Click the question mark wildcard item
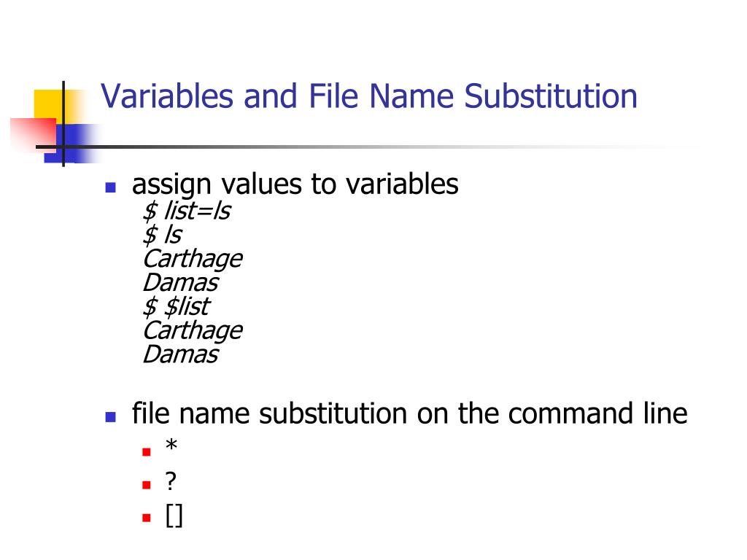This screenshot has width=747, height=560. click(171, 482)
